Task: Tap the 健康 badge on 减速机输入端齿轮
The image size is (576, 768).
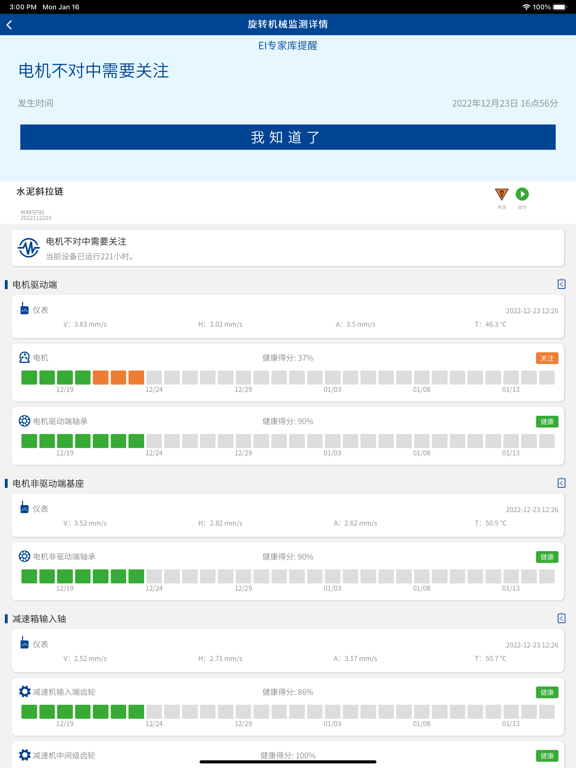Action: (547, 692)
